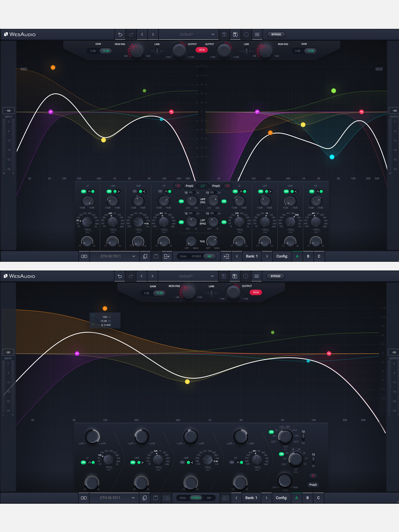Open info panel in top plugin window

[x=246, y=34]
